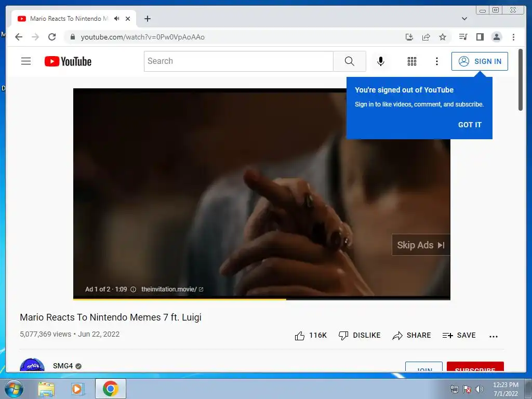Click the browser forward arrow
This screenshot has height=399, width=532.
tap(35, 37)
